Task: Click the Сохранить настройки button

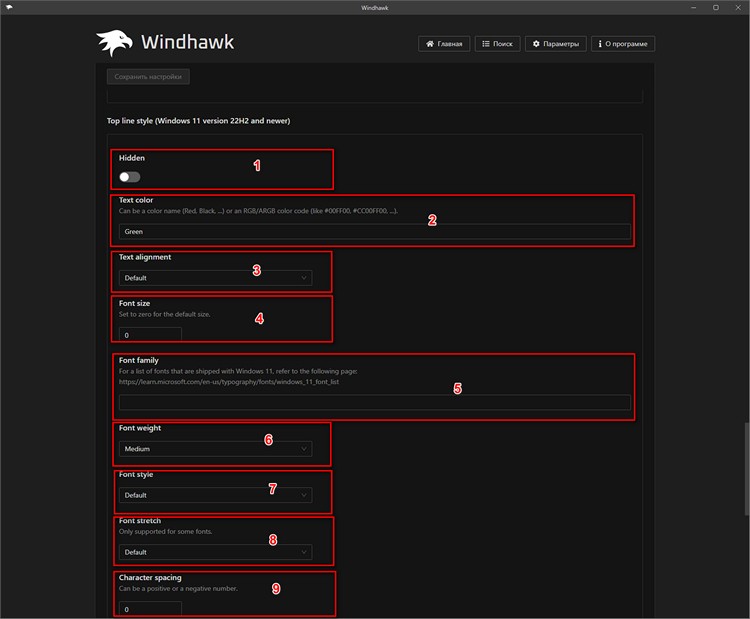Action: pos(148,77)
